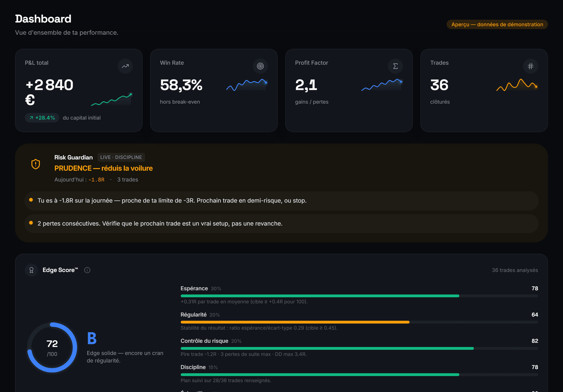Click the 'clôturés' caption

[440, 102]
